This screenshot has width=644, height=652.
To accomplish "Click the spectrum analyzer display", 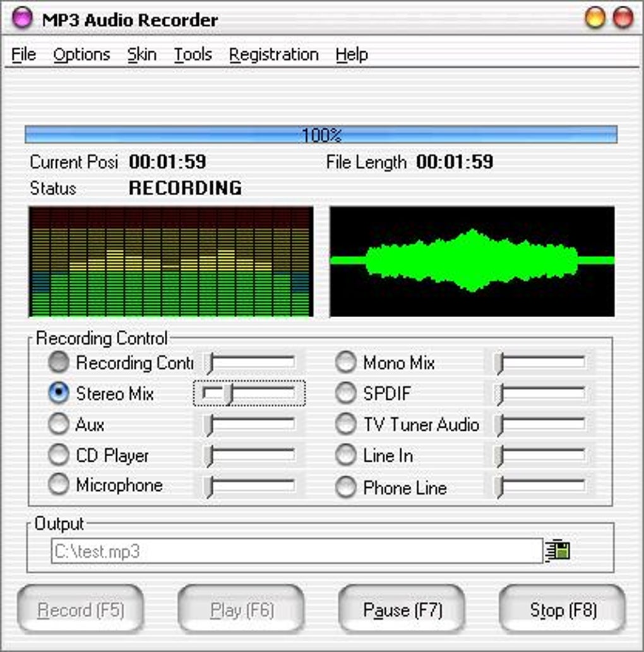I will coord(170,262).
